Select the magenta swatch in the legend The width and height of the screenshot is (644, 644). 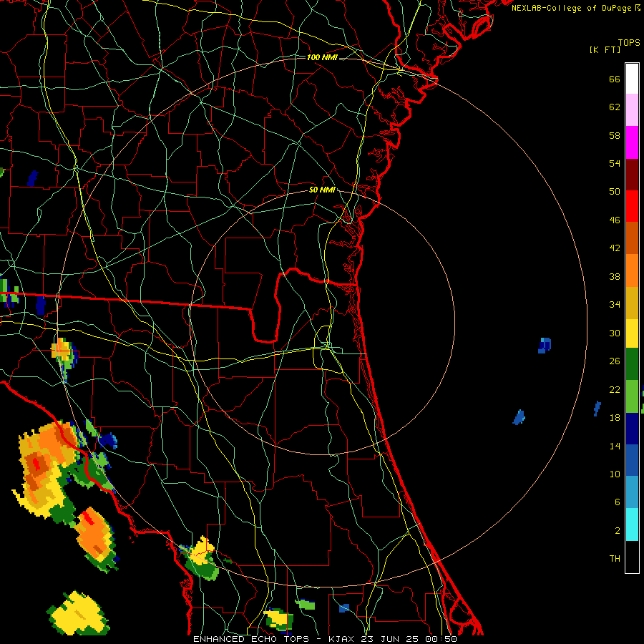coord(632,142)
